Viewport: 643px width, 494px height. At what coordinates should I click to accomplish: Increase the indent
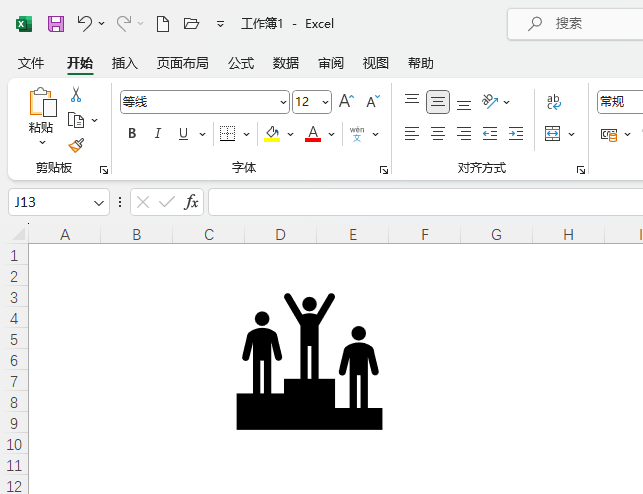click(x=516, y=134)
